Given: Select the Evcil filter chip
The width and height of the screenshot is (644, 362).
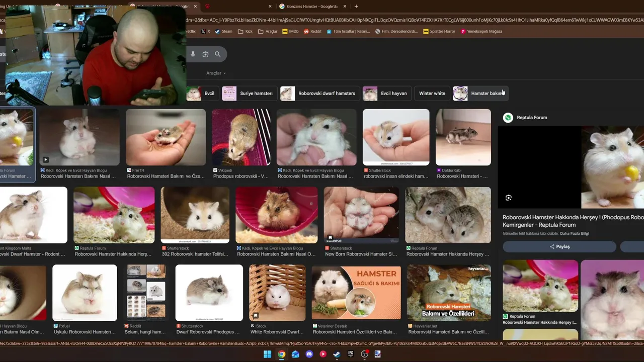Looking at the screenshot, I should coord(201,94).
